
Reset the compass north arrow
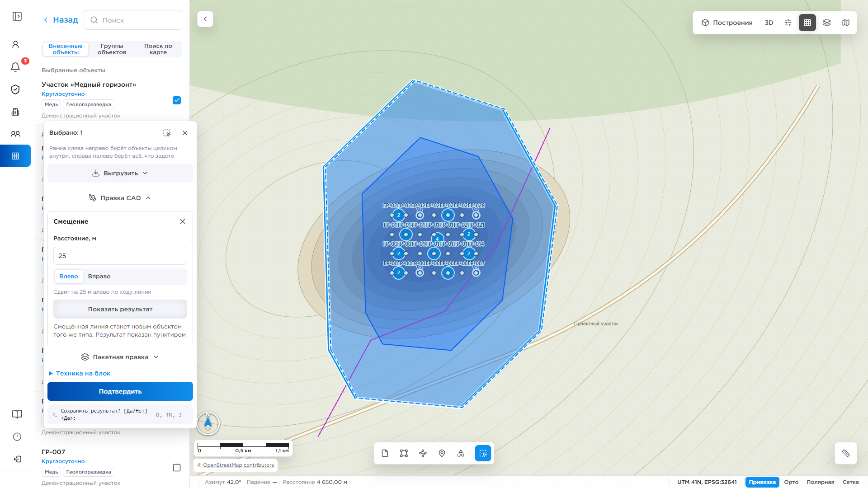pyautogui.click(x=208, y=423)
